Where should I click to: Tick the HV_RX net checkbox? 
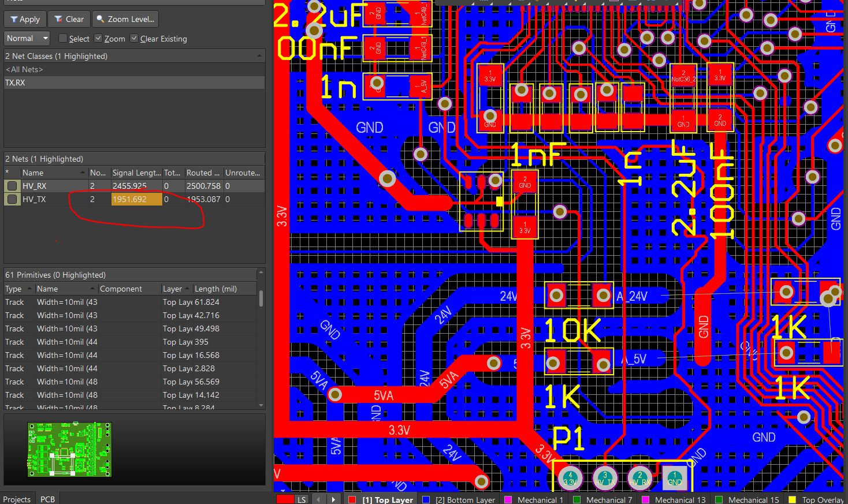point(12,186)
